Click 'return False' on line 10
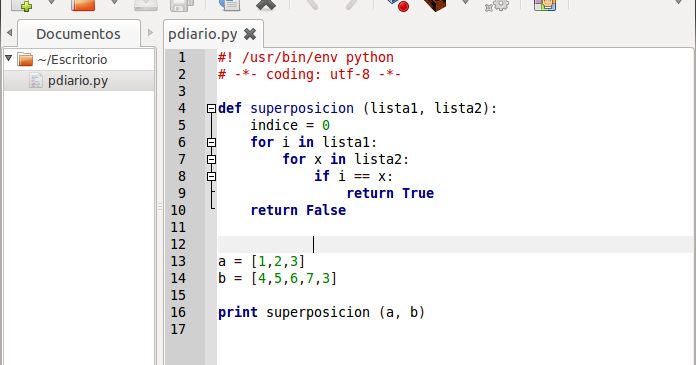The width and height of the screenshot is (696, 365). (298, 210)
